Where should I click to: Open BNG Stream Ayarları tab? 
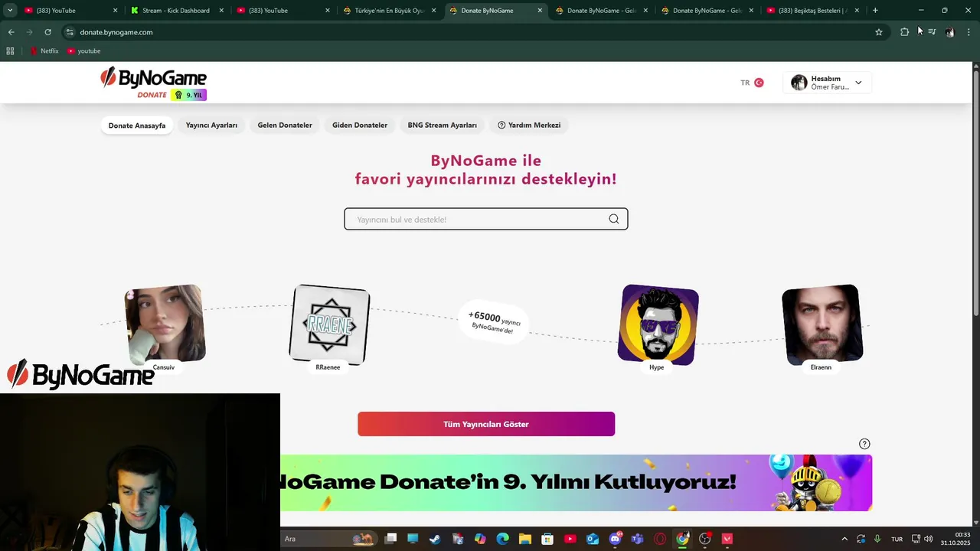[x=443, y=125]
